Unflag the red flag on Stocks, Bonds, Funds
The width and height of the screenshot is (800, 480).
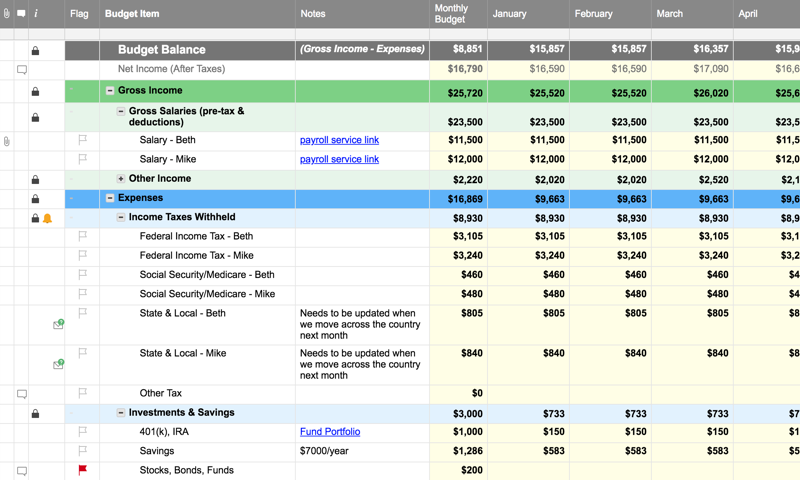(82, 470)
